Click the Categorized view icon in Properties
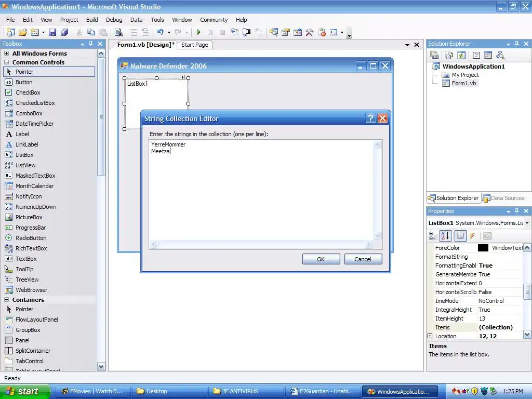This screenshot has width=532, height=399. pyautogui.click(x=433, y=236)
